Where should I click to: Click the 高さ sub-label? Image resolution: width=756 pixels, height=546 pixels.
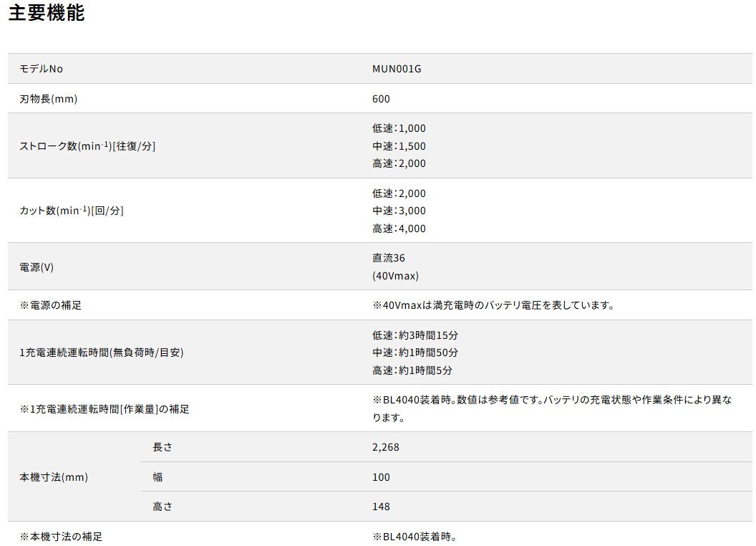pos(163,507)
